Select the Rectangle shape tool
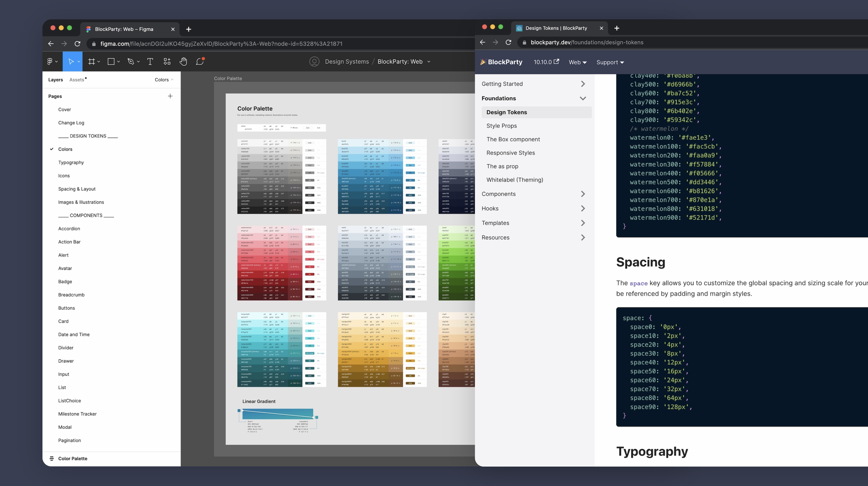Image resolution: width=868 pixels, height=486 pixels. click(x=111, y=61)
